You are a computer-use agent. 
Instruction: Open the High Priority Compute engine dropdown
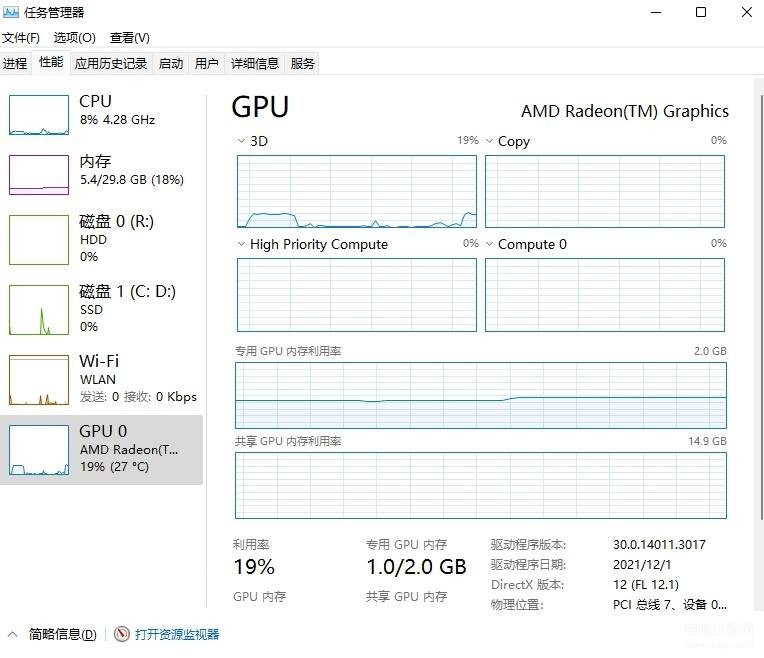[241, 244]
